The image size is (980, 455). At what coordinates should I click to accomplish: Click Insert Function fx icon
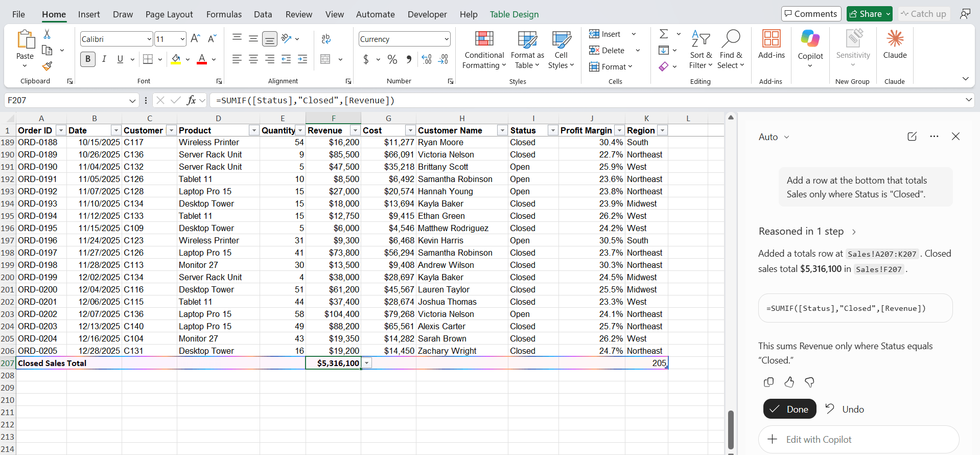tap(191, 100)
